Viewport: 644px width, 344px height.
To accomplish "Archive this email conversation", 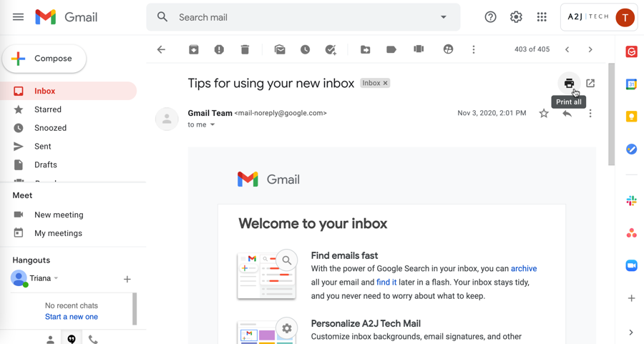I will (x=193, y=49).
